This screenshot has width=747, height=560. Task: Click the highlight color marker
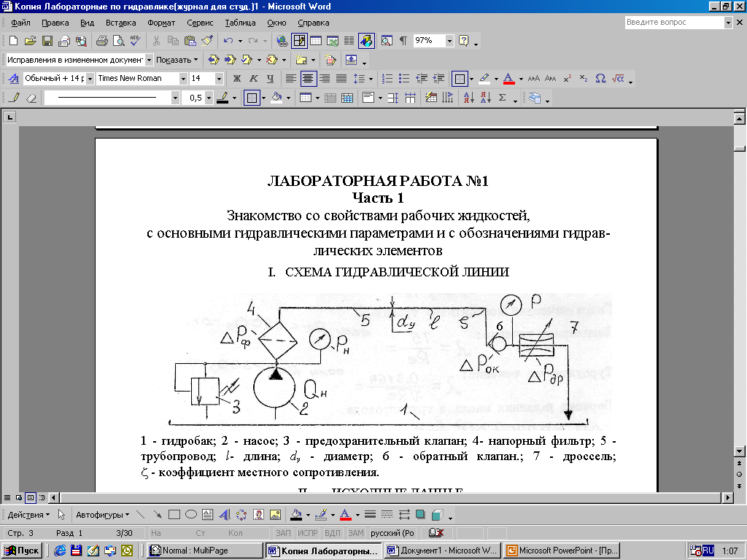pos(484,79)
